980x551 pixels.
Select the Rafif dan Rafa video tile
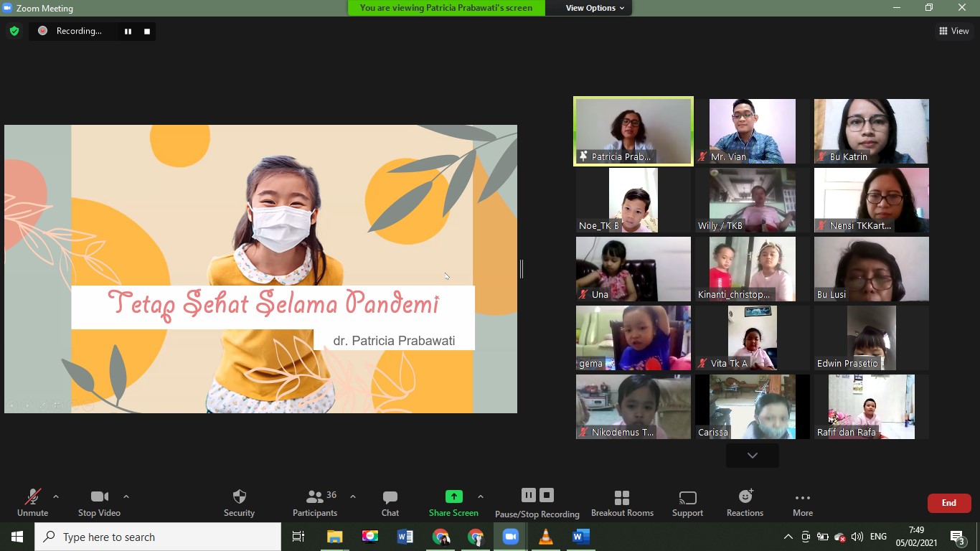click(872, 407)
